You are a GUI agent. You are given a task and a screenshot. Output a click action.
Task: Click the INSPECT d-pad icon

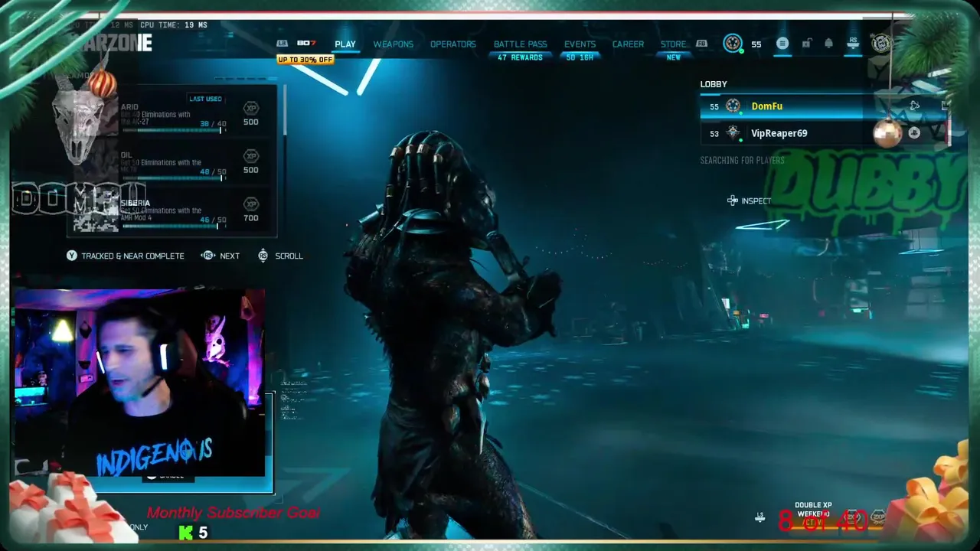point(733,201)
